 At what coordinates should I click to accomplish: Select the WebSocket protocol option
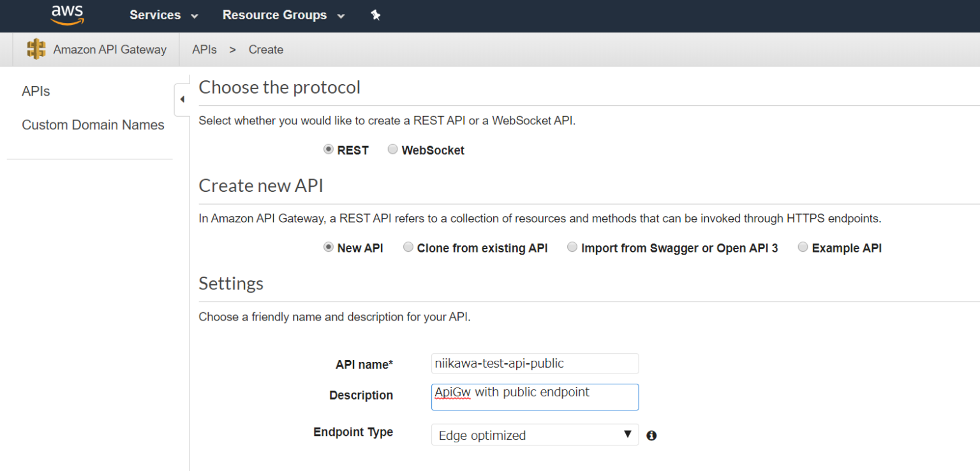click(392, 149)
